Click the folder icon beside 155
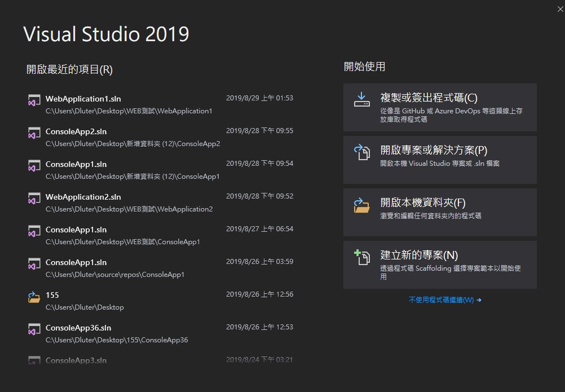Screen dimensions: 565x392 point(34,297)
